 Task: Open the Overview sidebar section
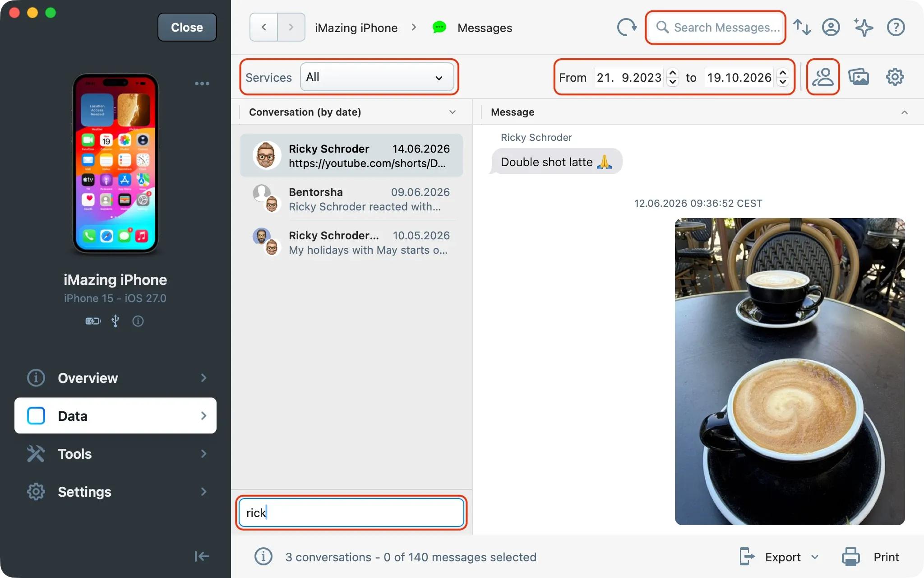[115, 378]
